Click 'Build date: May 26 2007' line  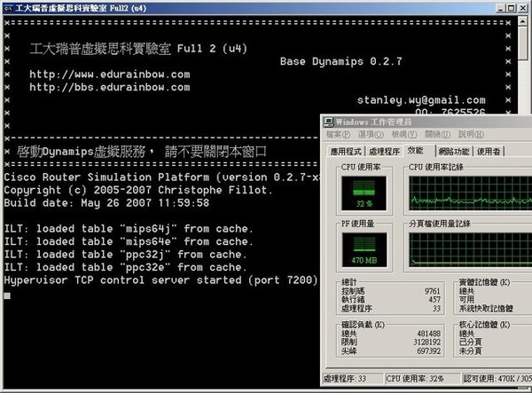coord(106,203)
